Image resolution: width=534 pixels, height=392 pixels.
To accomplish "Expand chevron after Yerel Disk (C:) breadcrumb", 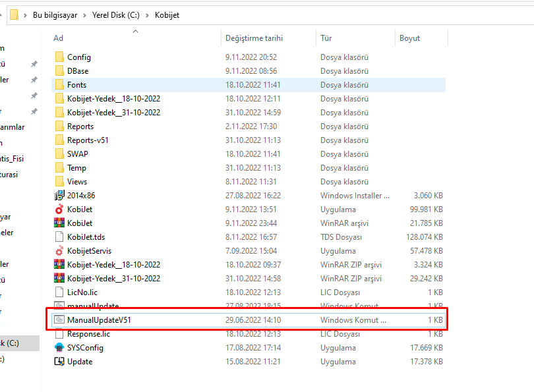I will [x=147, y=15].
